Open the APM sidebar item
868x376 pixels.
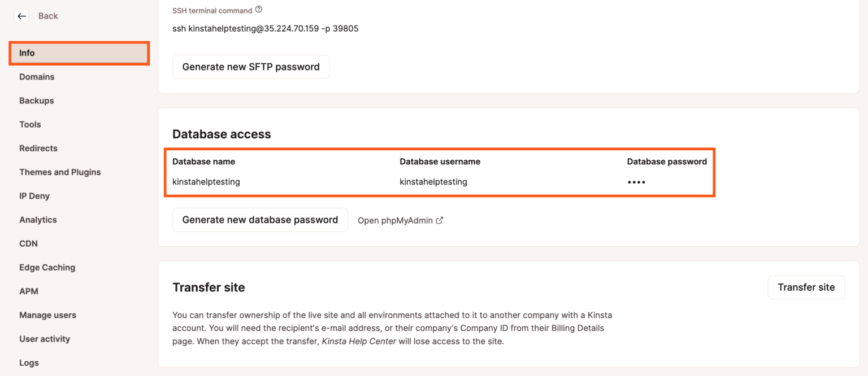[x=29, y=291]
